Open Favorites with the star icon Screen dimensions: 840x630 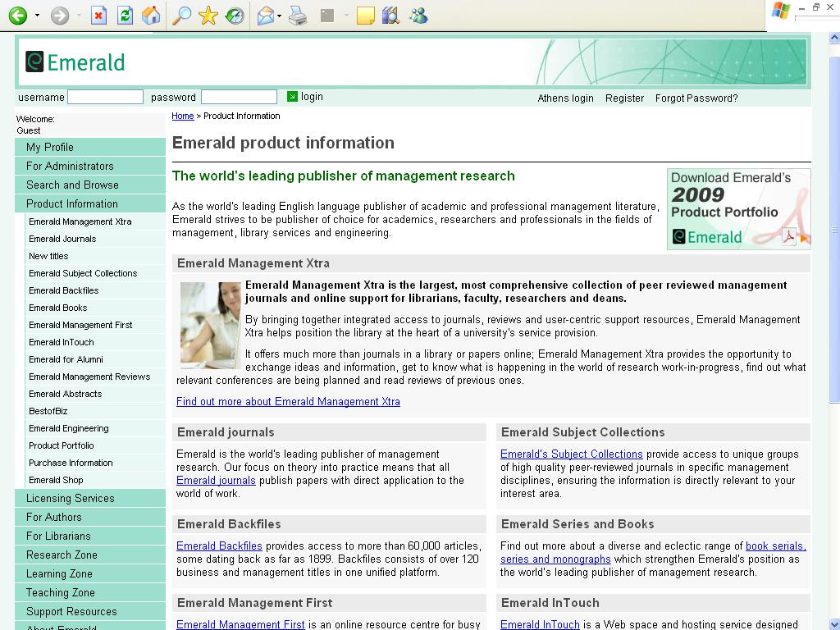(x=208, y=16)
